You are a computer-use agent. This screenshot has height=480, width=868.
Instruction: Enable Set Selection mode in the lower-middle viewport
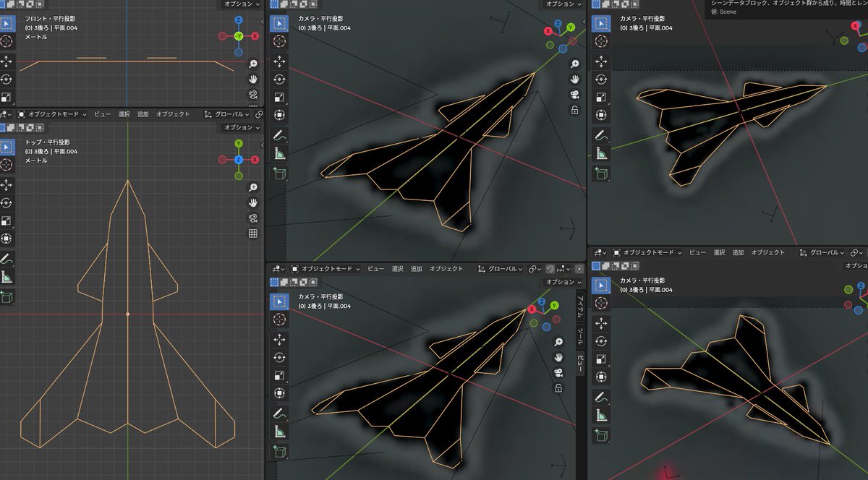pos(273,282)
